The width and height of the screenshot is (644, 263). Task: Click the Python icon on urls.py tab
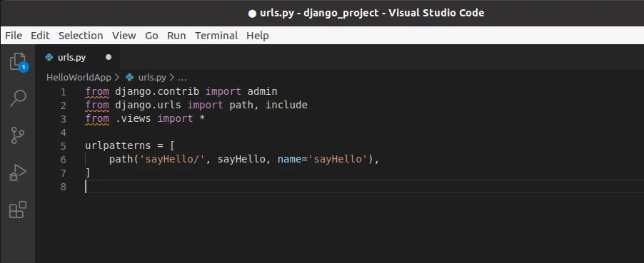[49, 58]
